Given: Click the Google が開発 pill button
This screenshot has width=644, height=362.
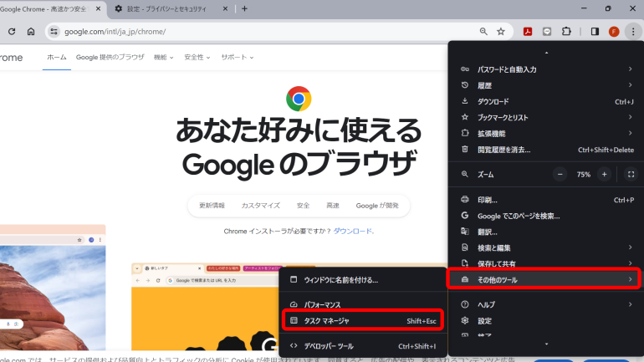Looking at the screenshot, I should [x=377, y=206].
